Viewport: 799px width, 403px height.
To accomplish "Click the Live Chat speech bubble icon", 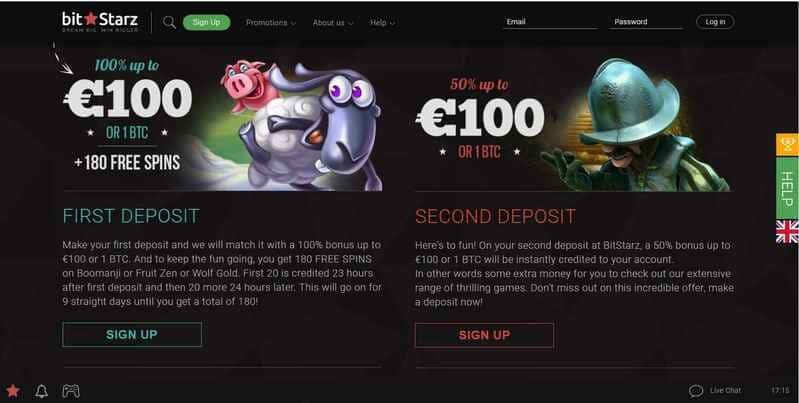I will (696, 391).
